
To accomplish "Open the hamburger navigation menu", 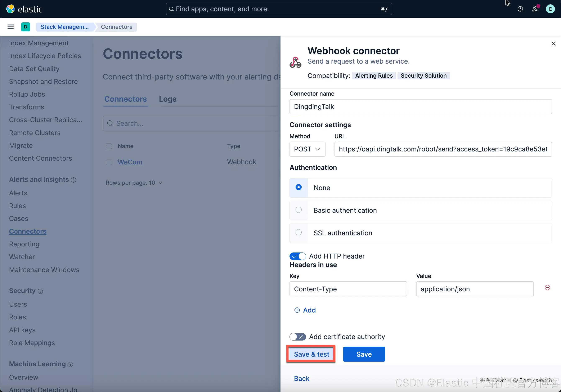I will 10,27.
